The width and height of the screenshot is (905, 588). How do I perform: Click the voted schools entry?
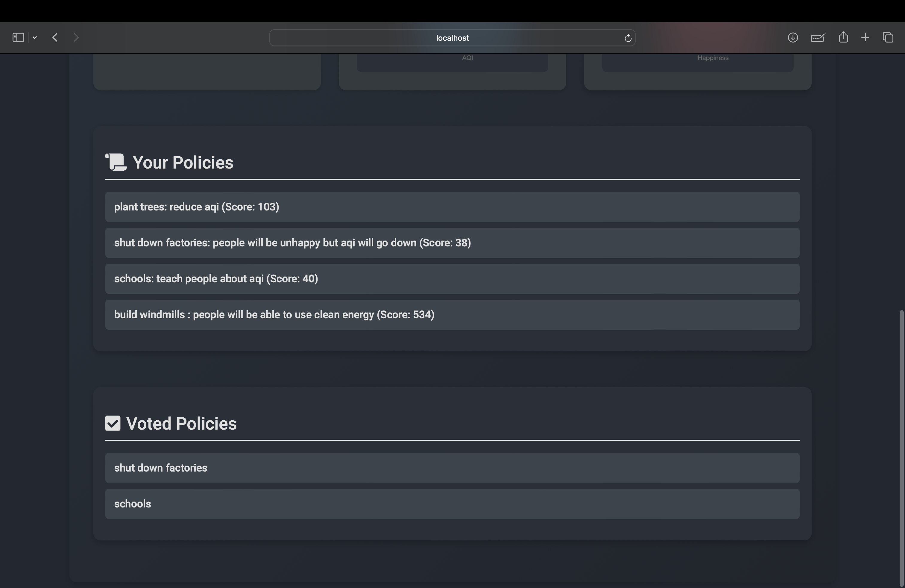[452, 504]
